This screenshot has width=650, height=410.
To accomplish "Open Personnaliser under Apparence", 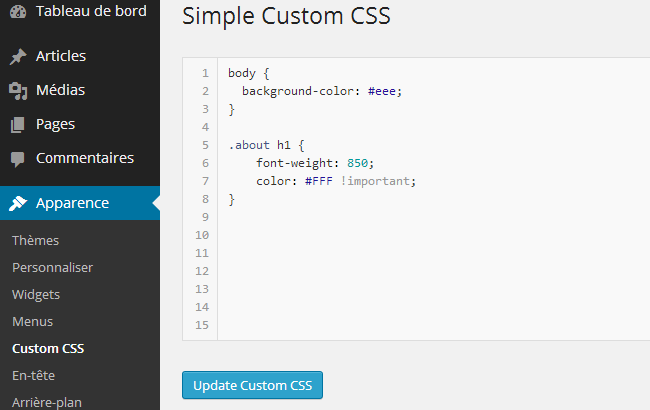I will pyautogui.click(x=53, y=268).
